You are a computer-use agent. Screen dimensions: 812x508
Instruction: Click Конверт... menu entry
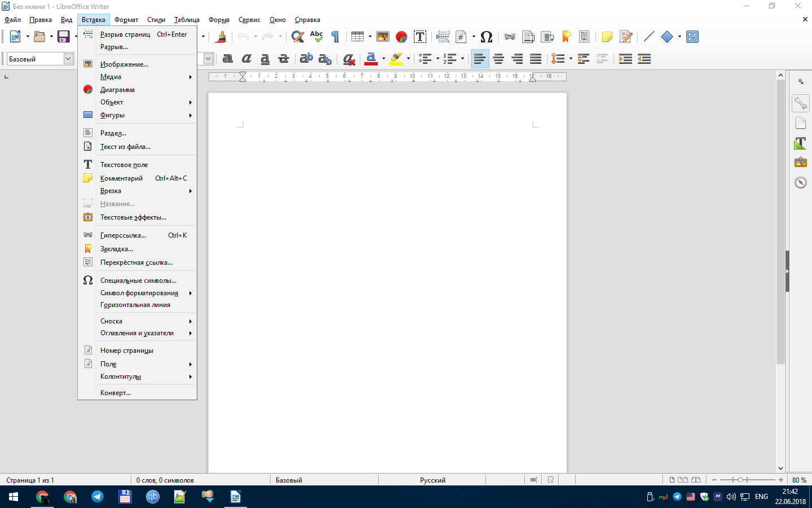[x=137, y=393]
